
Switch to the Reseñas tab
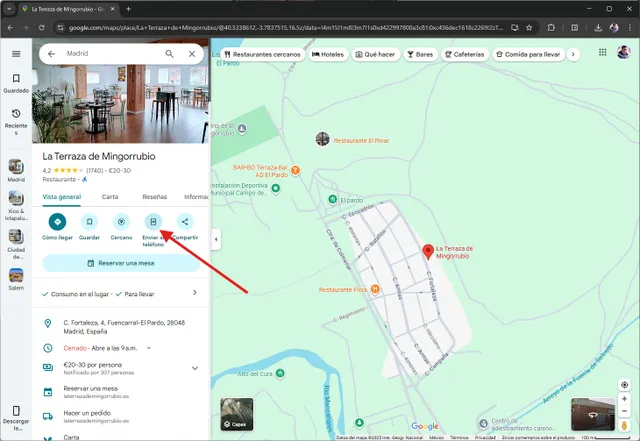[154, 197]
